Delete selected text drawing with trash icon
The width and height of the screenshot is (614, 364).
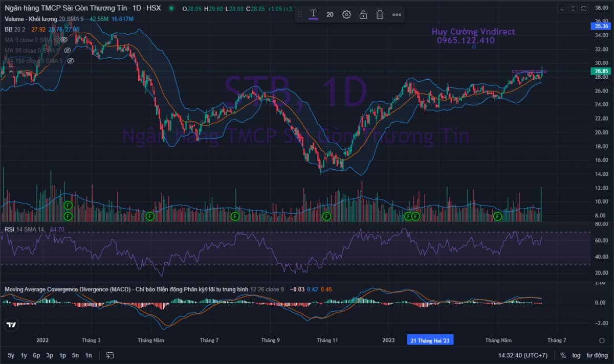pos(380,14)
